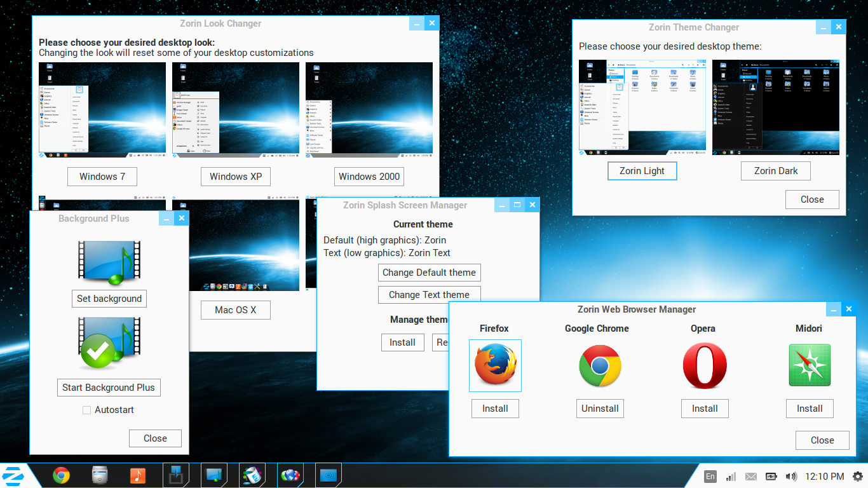Image resolution: width=868 pixels, height=488 pixels.
Task: Click the clock showing 12:10 PM
Action: pyautogui.click(x=825, y=477)
